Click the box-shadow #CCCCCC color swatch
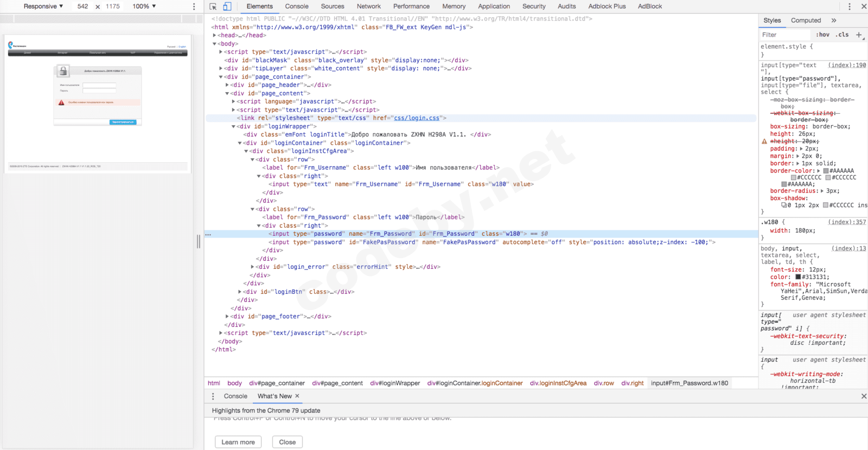 tap(826, 205)
